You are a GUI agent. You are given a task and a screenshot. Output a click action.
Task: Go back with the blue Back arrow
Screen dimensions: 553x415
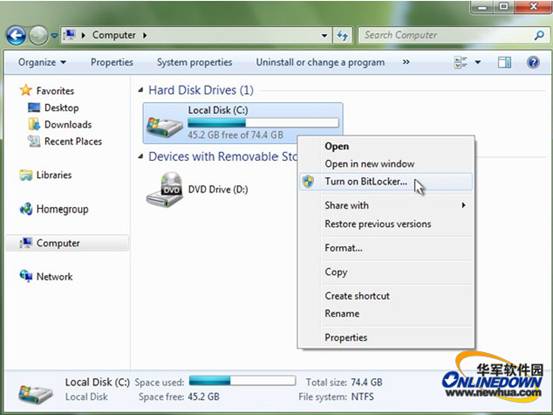pyautogui.click(x=16, y=36)
